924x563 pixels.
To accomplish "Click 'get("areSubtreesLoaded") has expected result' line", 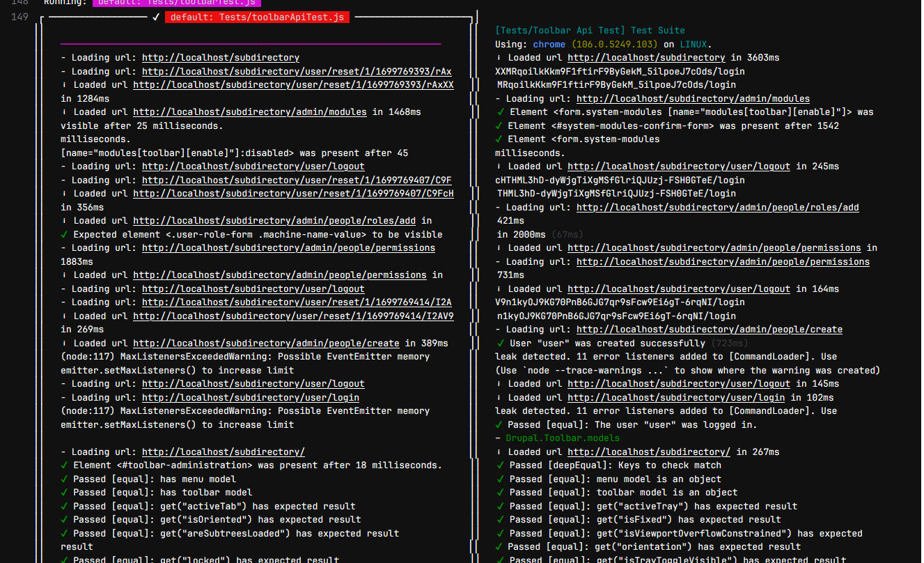I will [230, 534].
